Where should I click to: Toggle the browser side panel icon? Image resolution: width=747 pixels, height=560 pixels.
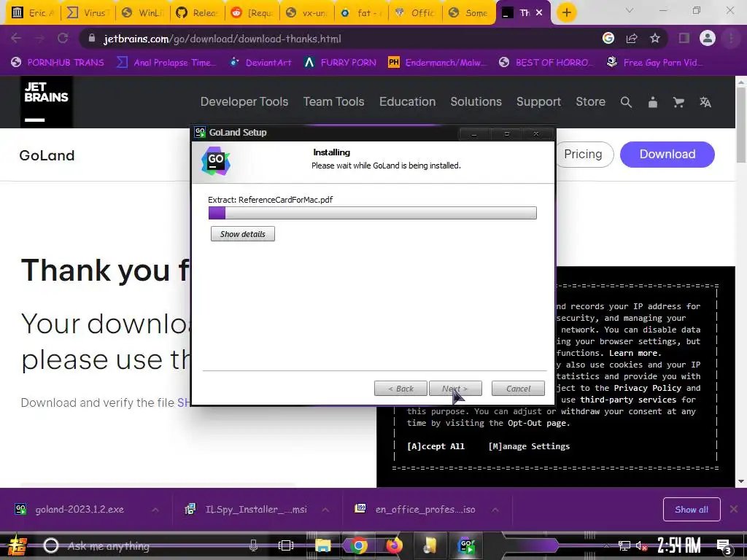(x=684, y=39)
